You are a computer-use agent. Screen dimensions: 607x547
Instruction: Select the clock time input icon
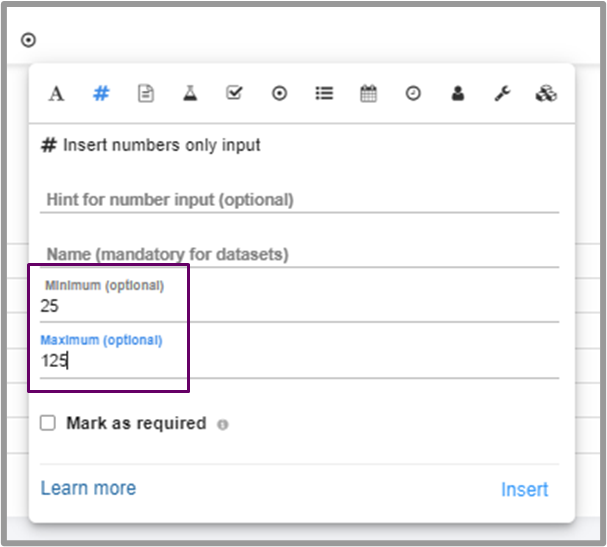[413, 94]
